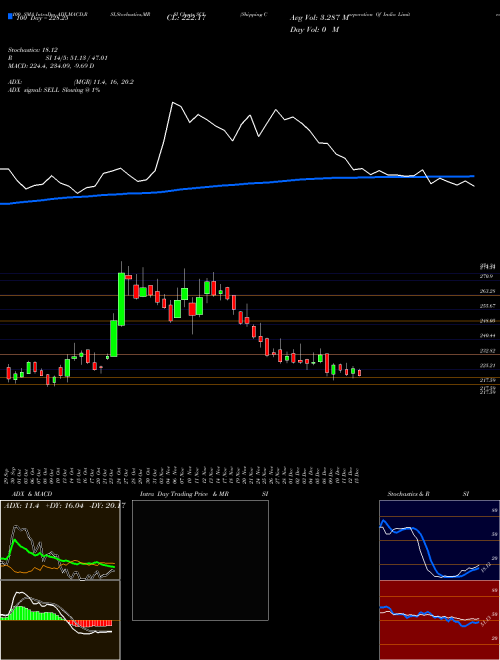
Task: Click the tallest green candlestick
Action: [x=121, y=299]
